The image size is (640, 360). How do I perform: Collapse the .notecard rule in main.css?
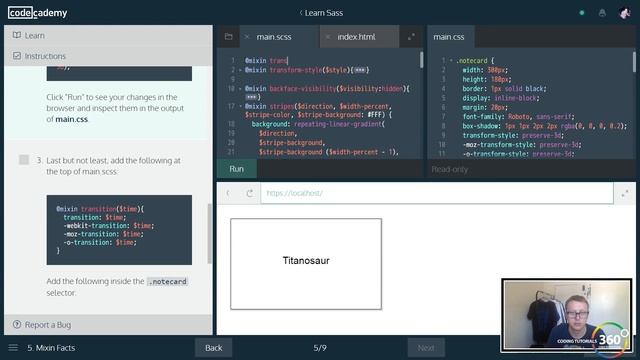point(451,60)
